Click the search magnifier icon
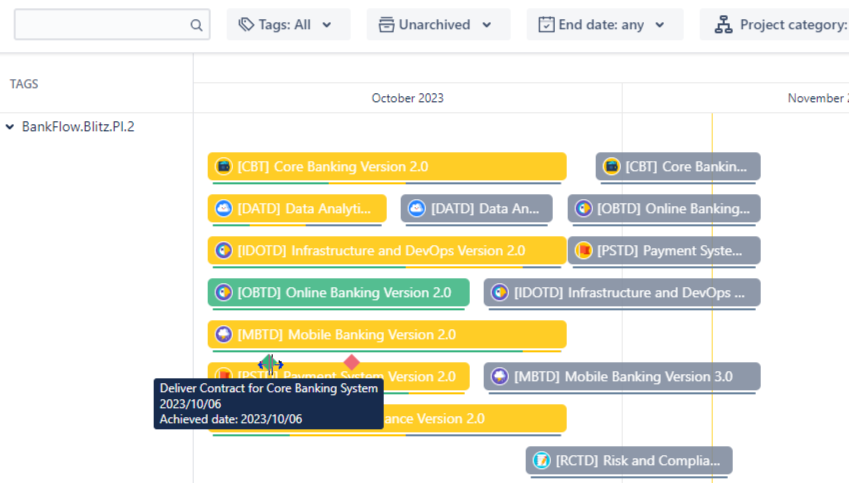This screenshot has height=483, width=849. click(x=196, y=25)
